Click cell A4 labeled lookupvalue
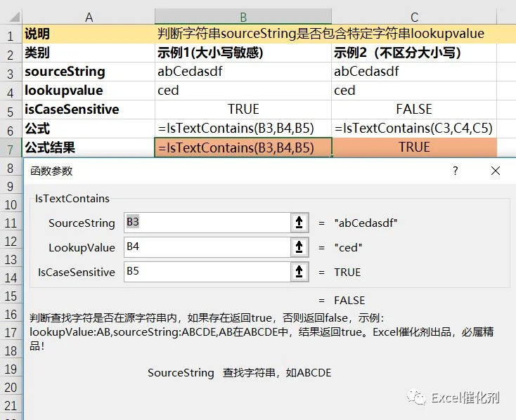516x420 pixels. coord(89,91)
